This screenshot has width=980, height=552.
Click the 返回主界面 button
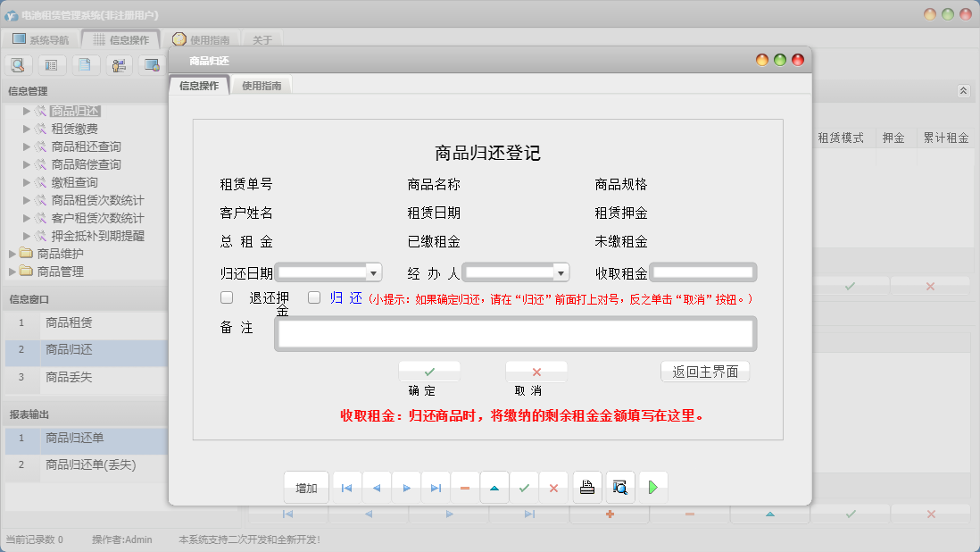coord(705,372)
